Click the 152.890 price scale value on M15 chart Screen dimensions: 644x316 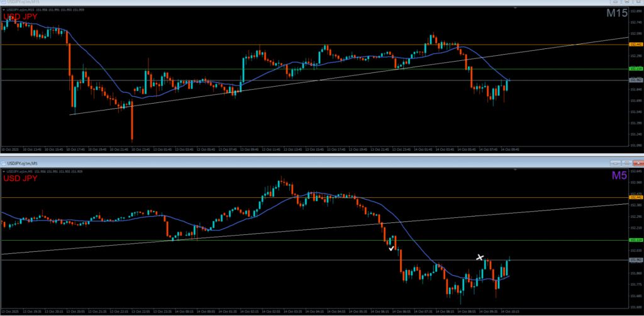coord(636,11)
